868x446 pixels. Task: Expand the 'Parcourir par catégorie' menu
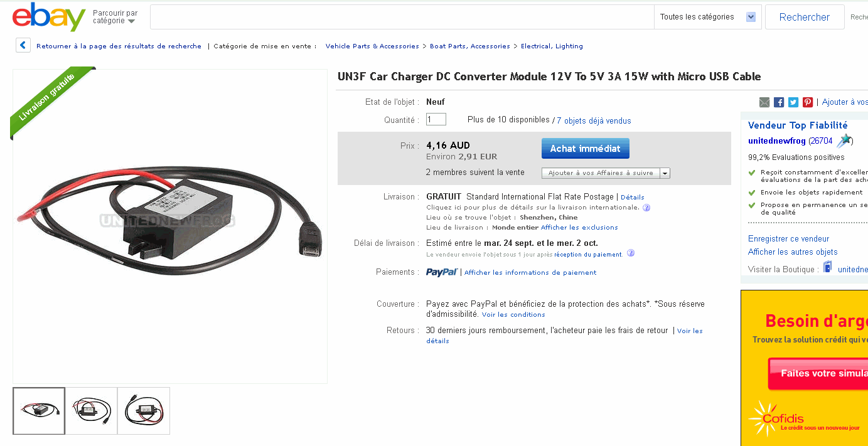coord(115,17)
